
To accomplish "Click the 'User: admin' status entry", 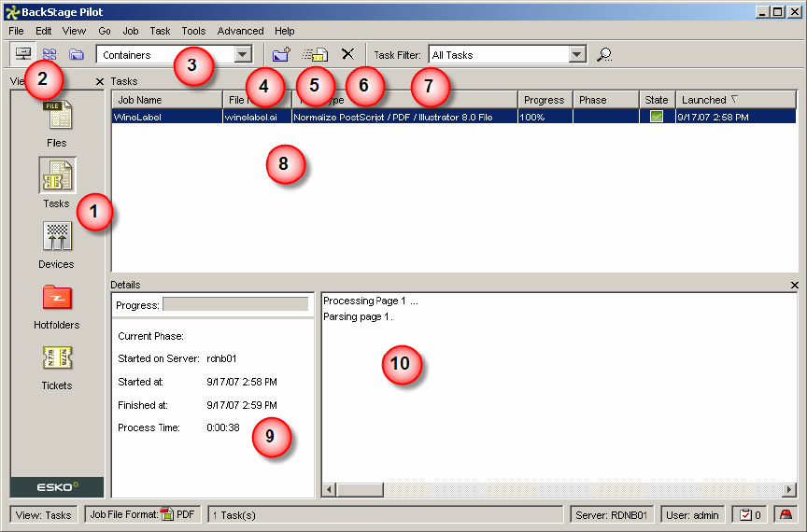I will coord(692,514).
